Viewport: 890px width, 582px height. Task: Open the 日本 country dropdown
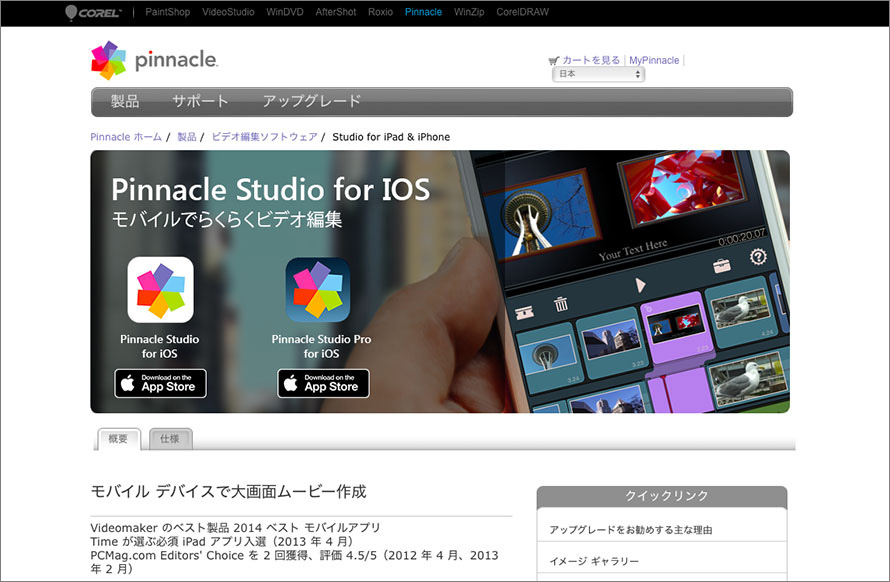(598, 74)
